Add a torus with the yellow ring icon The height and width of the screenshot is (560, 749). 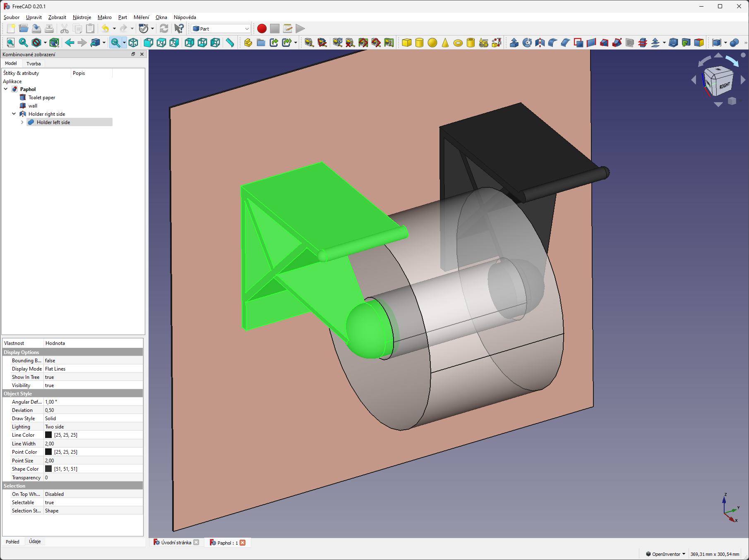point(458,43)
